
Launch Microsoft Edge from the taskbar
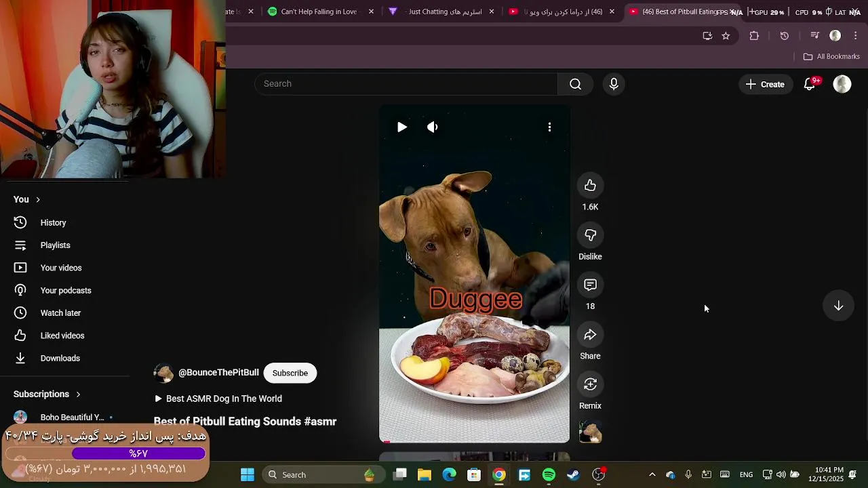tap(450, 475)
